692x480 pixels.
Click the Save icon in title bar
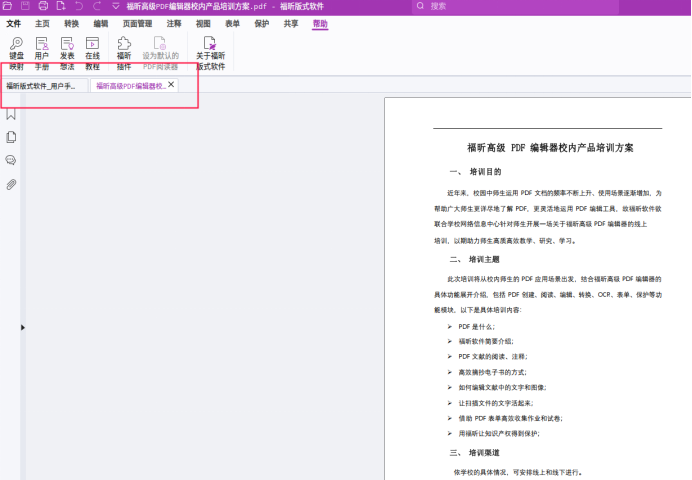click(25, 6)
